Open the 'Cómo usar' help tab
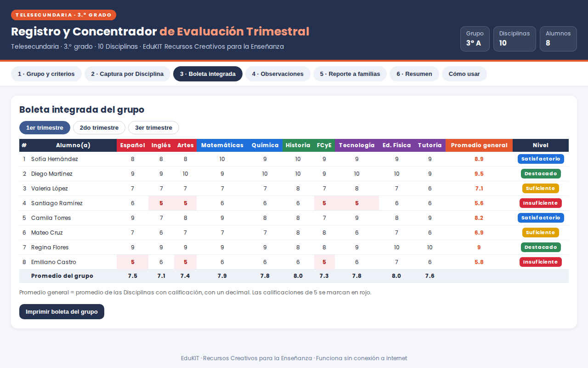The image size is (588, 368). [464, 74]
